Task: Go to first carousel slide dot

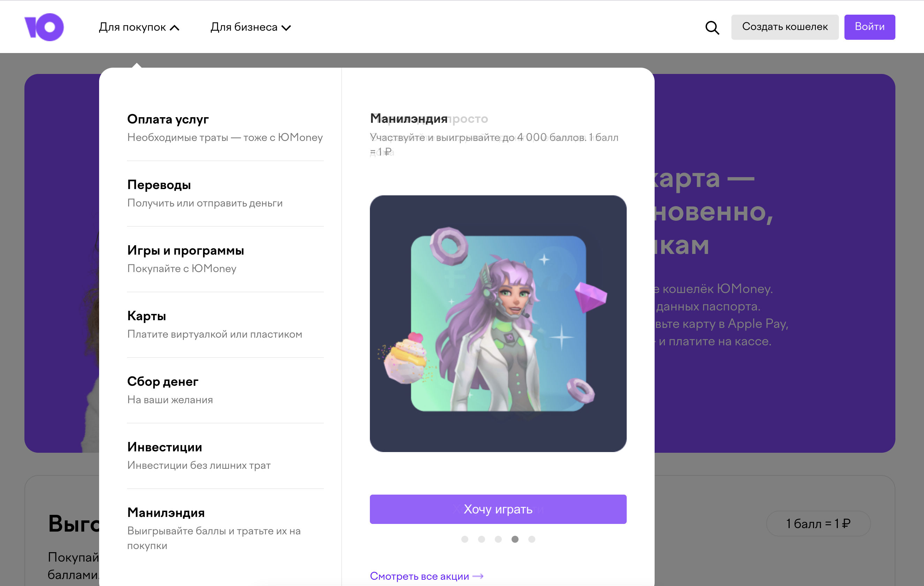Action: (x=465, y=539)
